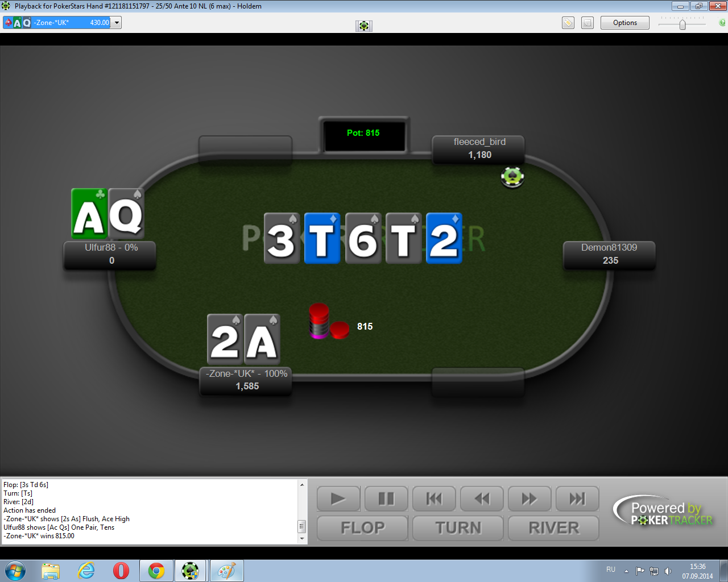Click the poker chip icon in top toolbar

[364, 26]
